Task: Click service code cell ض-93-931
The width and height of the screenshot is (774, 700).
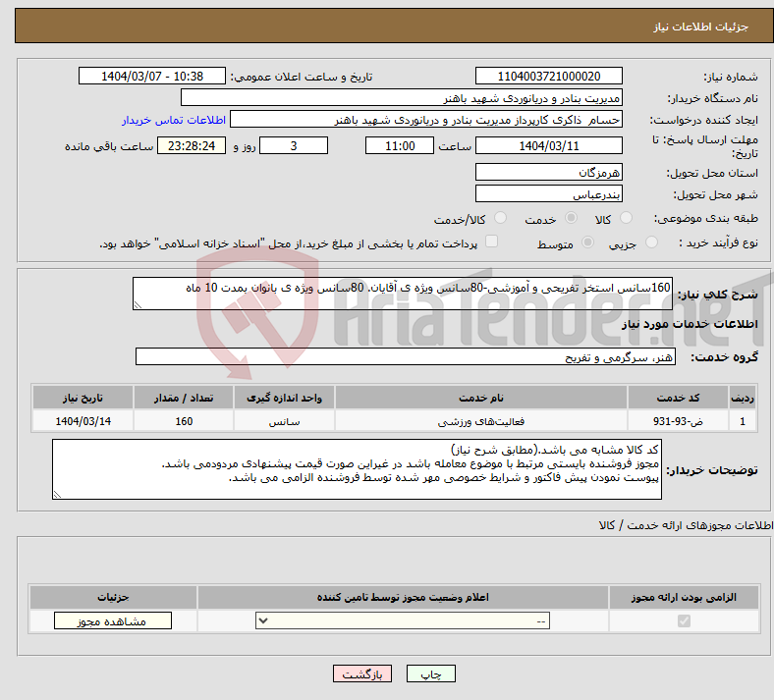Action: 679,421
